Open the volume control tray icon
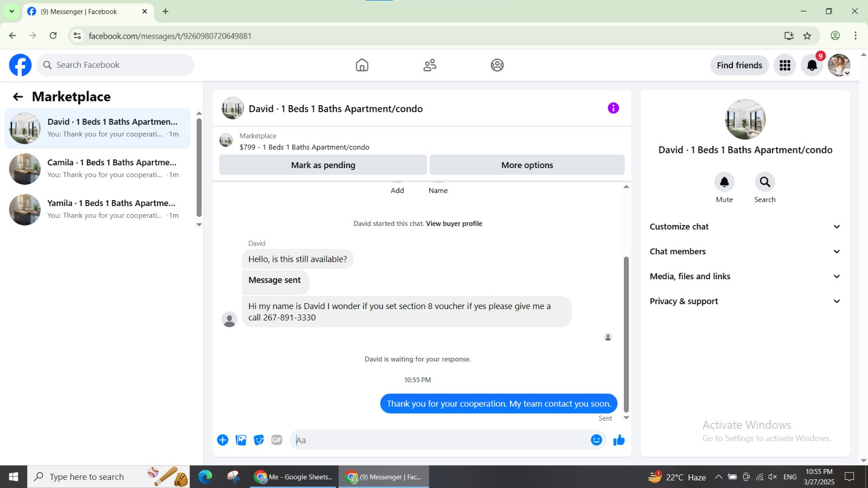868x488 pixels. pyautogui.click(x=773, y=477)
